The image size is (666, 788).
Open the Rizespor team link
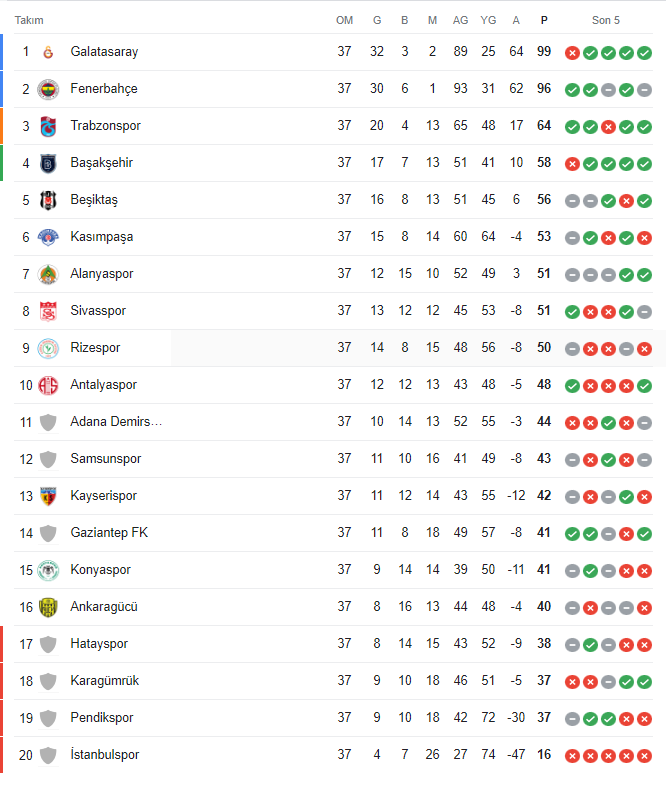tap(95, 348)
